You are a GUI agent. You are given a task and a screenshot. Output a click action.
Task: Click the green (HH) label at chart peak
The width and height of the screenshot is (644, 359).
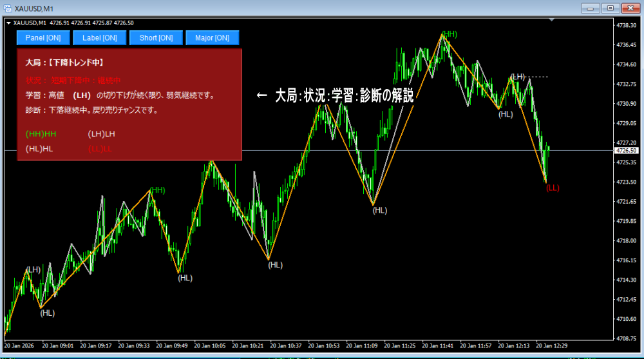tap(450, 34)
